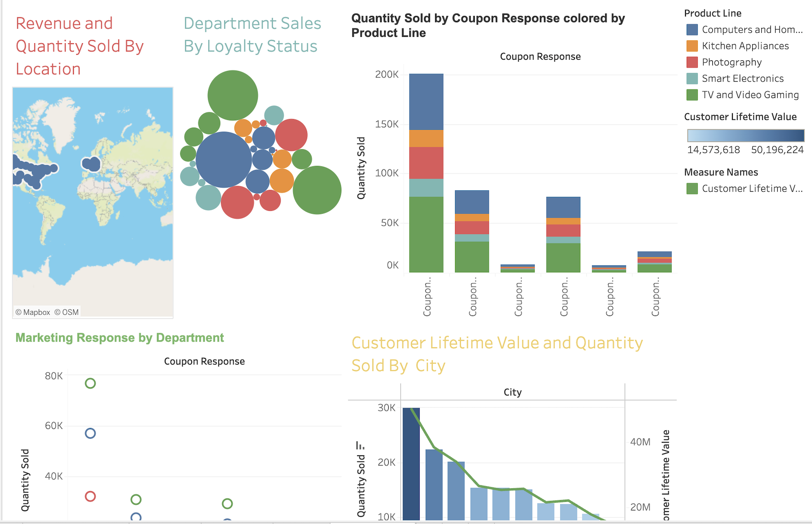The width and height of the screenshot is (812, 524).
Task: Click the Customer Lifetime V... measure legend swatch
Action: (692, 189)
